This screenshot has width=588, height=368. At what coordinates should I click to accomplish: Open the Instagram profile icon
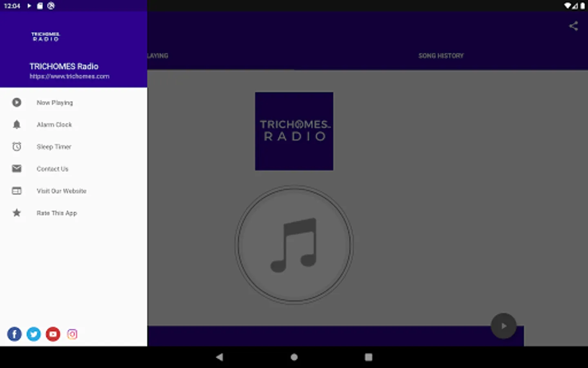coord(72,334)
